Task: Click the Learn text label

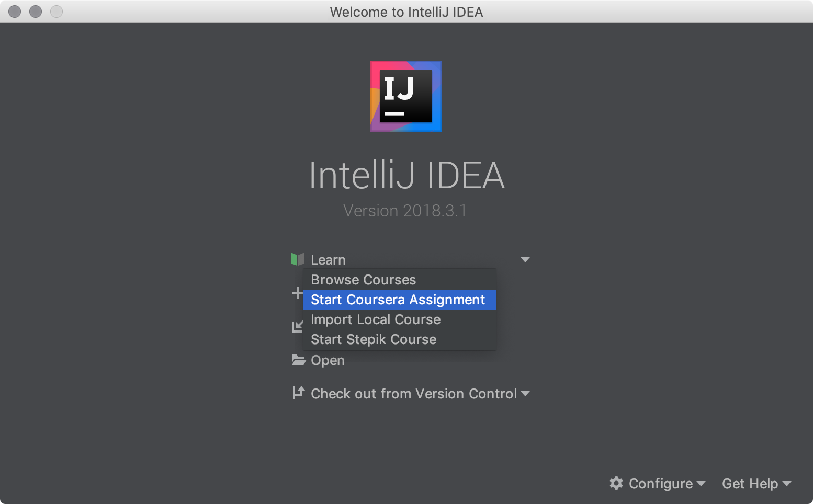Action: point(328,260)
